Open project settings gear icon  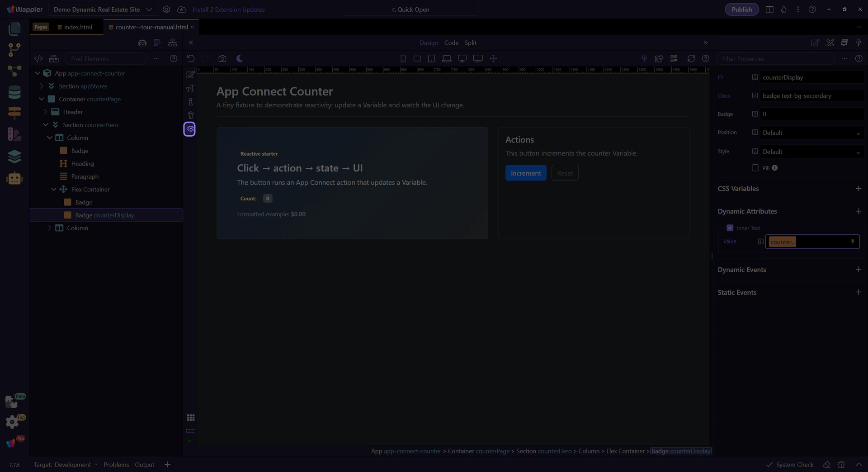pyautogui.click(x=166, y=10)
